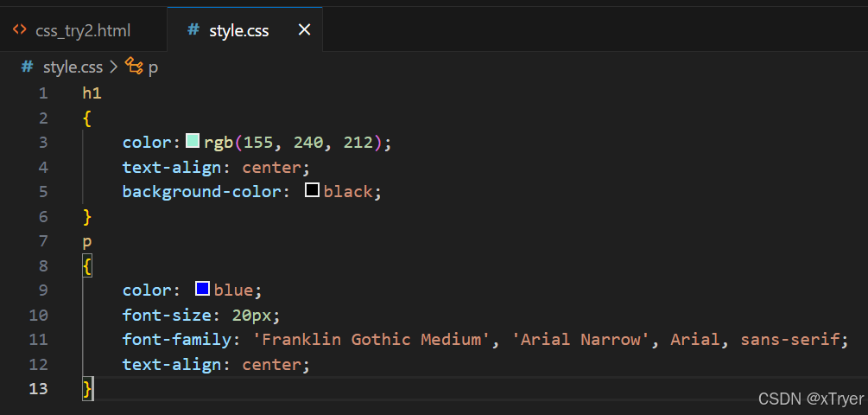Select the style.css tab
Viewport: 868px width, 415px height.
pos(238,30)
